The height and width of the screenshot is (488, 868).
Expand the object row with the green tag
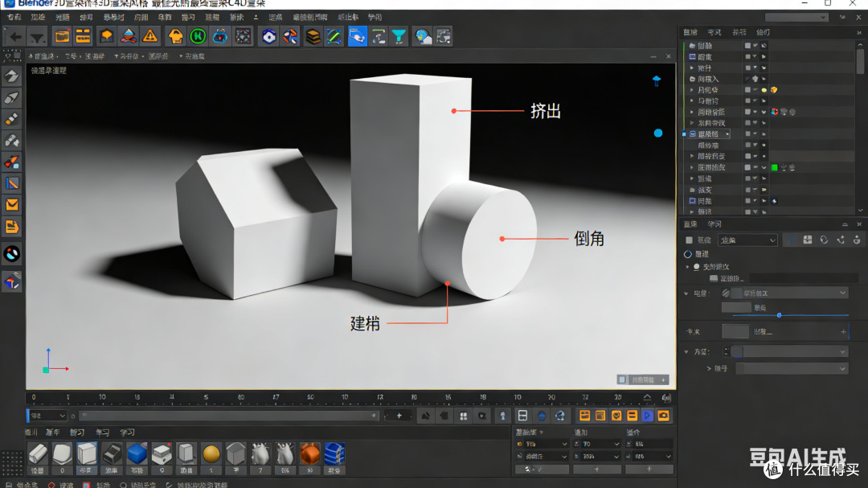(692, 167)
